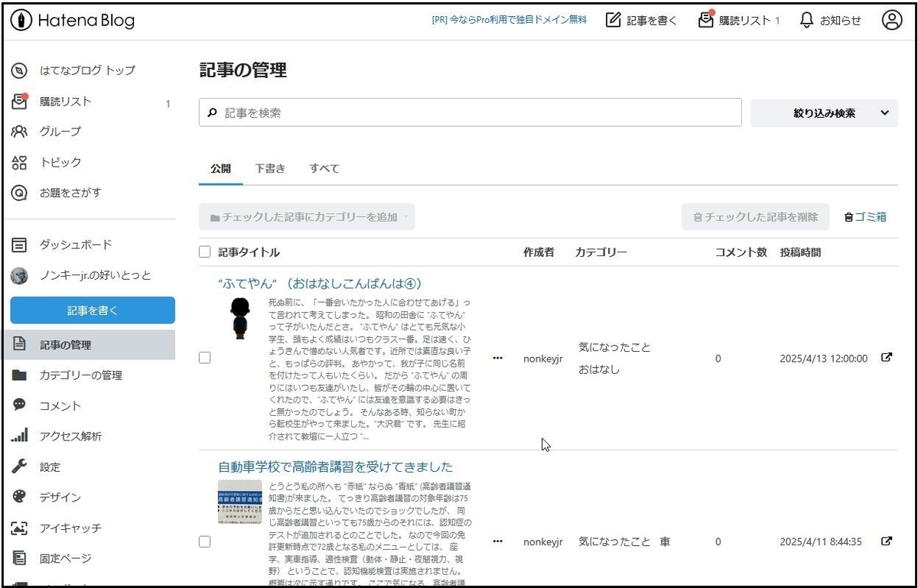
Task: Click the PR 今ならPro利用で独自ドメイン無料 link
Action: click(509, 21)
